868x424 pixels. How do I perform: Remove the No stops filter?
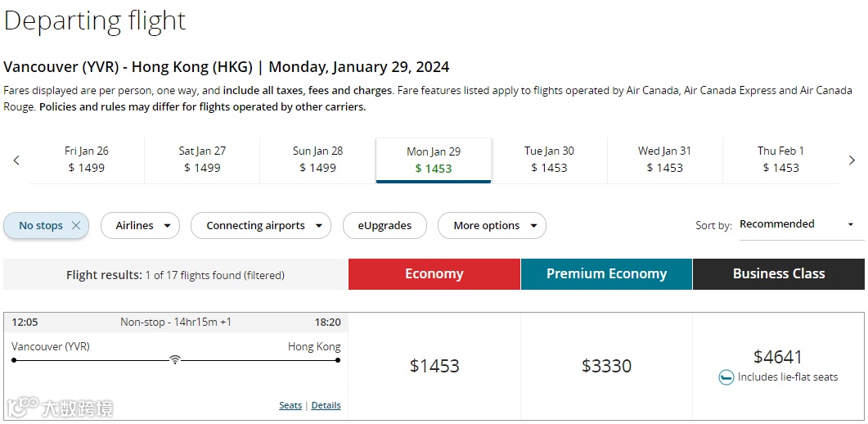[x=76, y=226]
